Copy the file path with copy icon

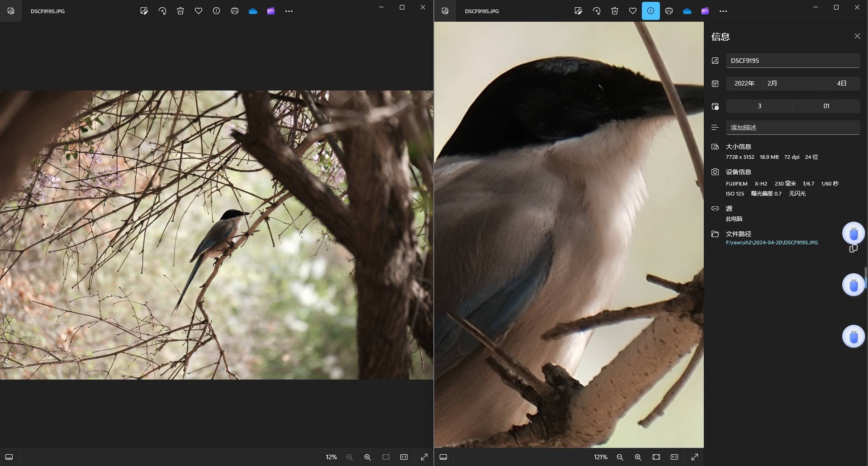point(853,249)
